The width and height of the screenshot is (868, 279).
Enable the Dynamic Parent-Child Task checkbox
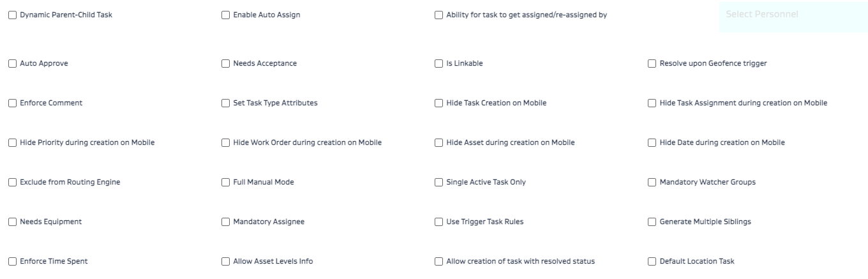pyautogui.click(x=13, y=15)
